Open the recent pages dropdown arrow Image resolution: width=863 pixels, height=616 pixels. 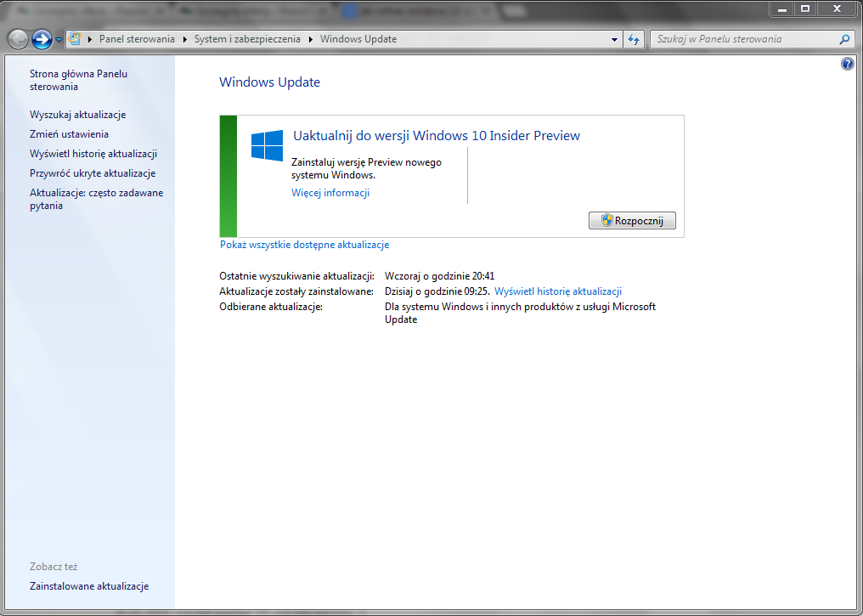59,40
